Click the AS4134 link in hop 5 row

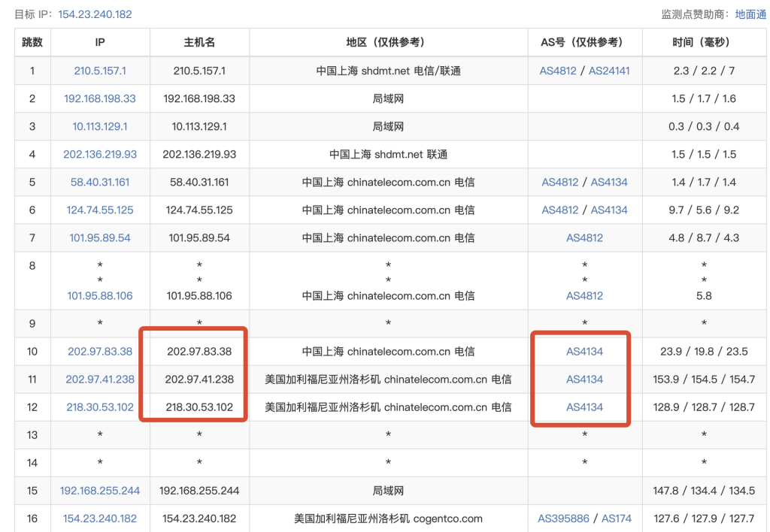pos(609,182)
